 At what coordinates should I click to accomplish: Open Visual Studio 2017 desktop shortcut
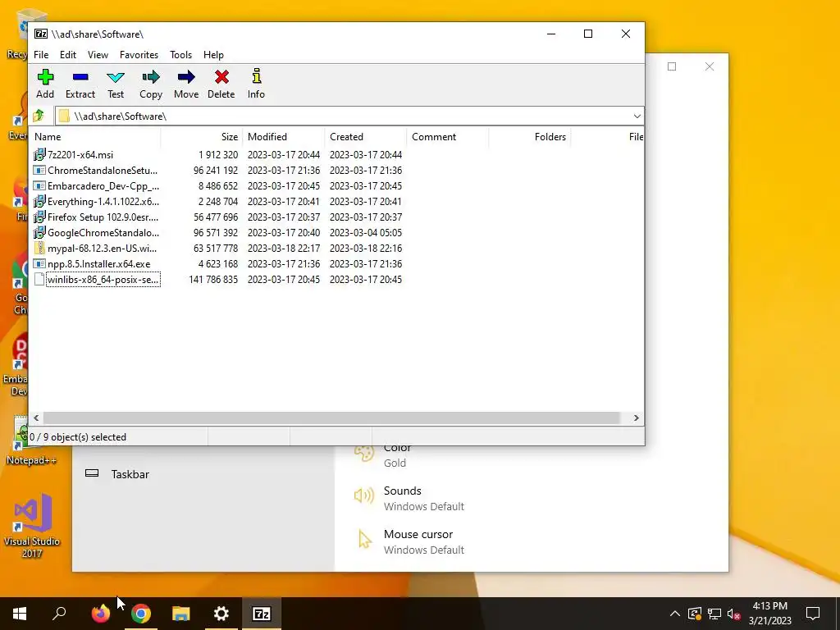[x=32, y=526]
